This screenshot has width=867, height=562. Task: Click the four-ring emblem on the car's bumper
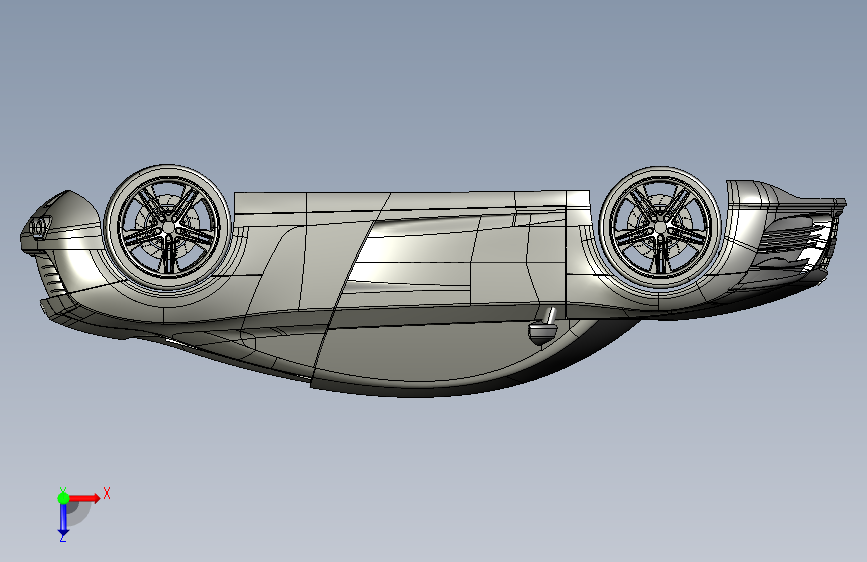(40, 227)
